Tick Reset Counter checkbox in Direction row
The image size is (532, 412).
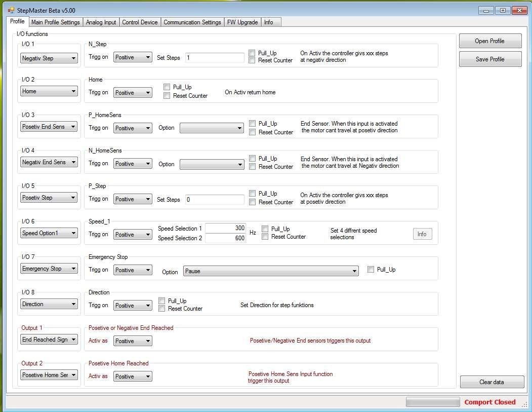tap(162, 309)
